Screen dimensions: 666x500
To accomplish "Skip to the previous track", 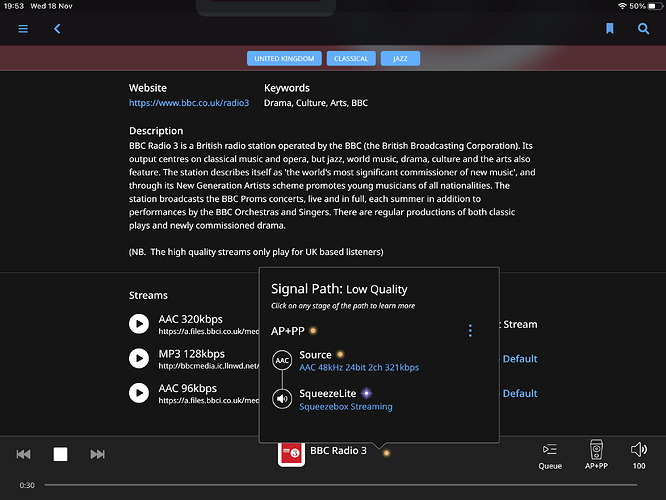I will click(24, 454).
